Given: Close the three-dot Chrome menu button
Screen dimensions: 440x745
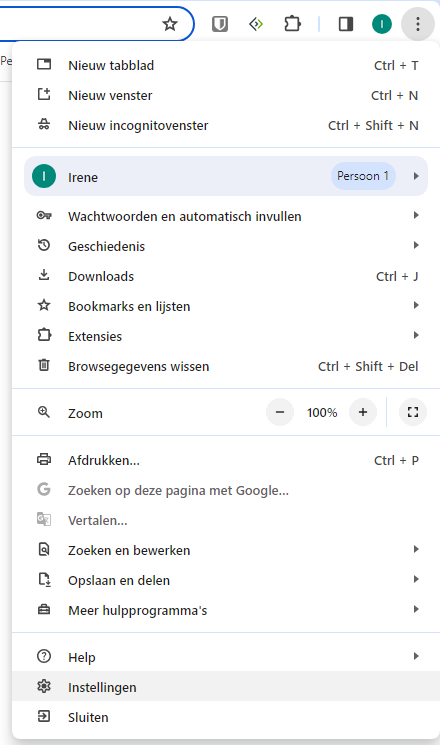Looking at the screenshot, I should [x=418, y=24].
